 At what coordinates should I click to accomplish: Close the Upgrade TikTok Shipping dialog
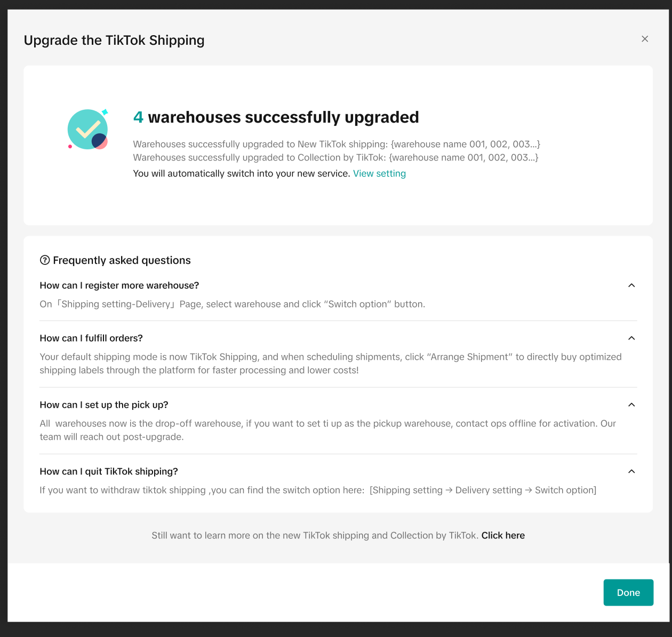(x=645, y=39)
